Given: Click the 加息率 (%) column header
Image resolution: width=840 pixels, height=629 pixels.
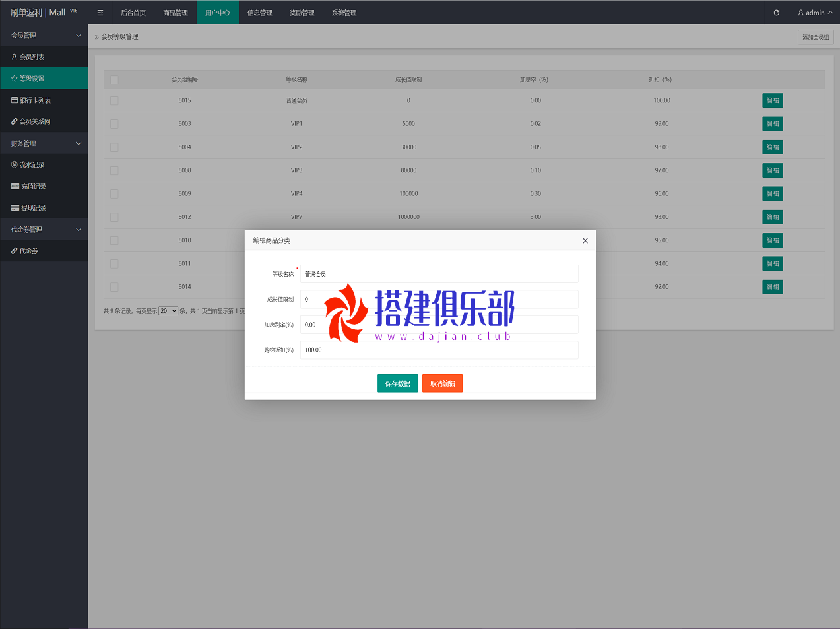Looking at the screenshot, I should (x=534, y=80).
